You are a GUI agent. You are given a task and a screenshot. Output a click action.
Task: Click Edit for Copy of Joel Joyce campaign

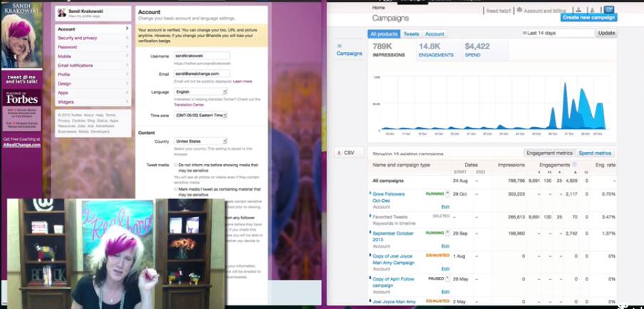tap(445, 269)
